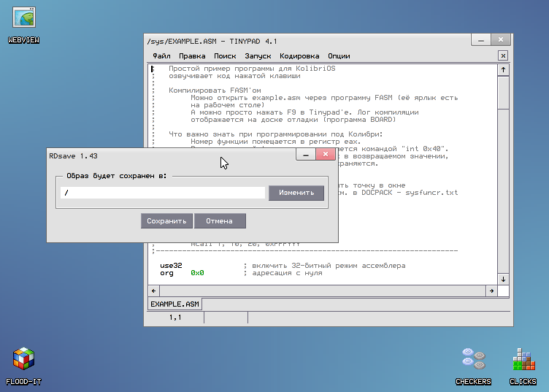Screen dimensions: 549x392
Task: Select the EXAMPLE.ASM tab
Action: tap(175, 304)
